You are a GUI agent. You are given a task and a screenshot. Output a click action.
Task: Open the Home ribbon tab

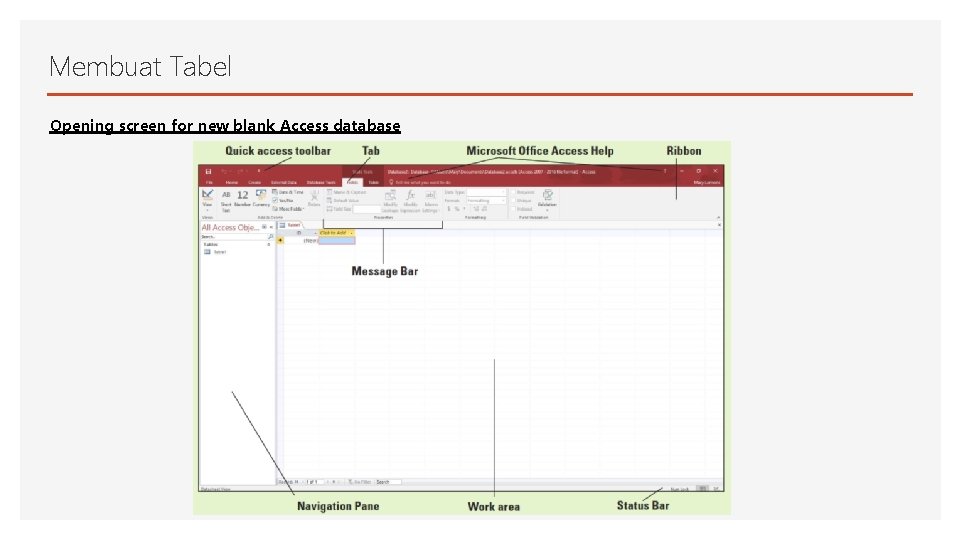pyautogui.click(x=231, y=182)
